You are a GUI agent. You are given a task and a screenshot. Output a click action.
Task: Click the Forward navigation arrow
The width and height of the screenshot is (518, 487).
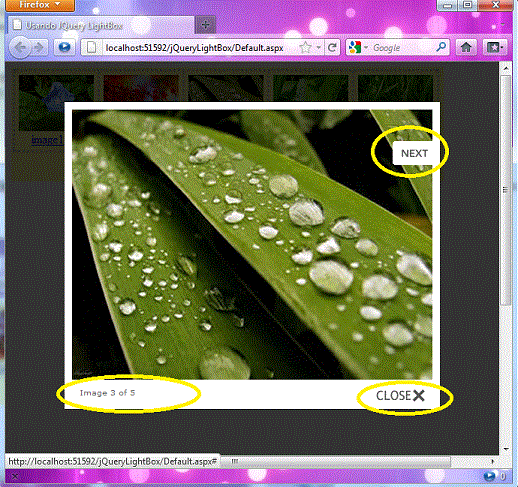coord(39,48)
